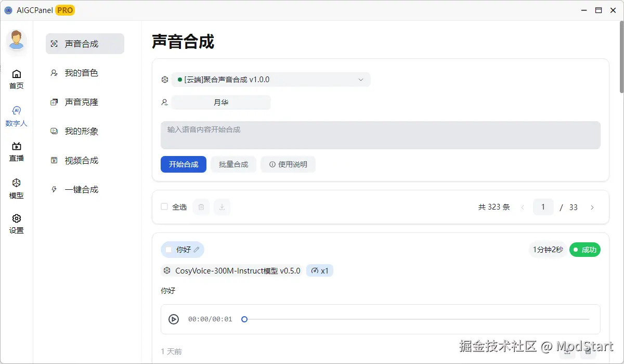
Task: Click the vertical scrollbar thumb
Action: pos(621,58)
